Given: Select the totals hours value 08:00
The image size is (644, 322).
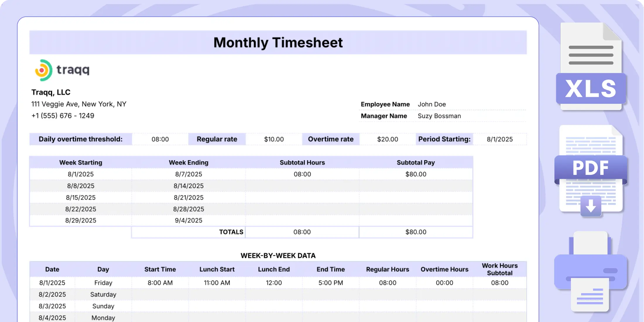Looking at the screenshot, I should coord(302,232).
